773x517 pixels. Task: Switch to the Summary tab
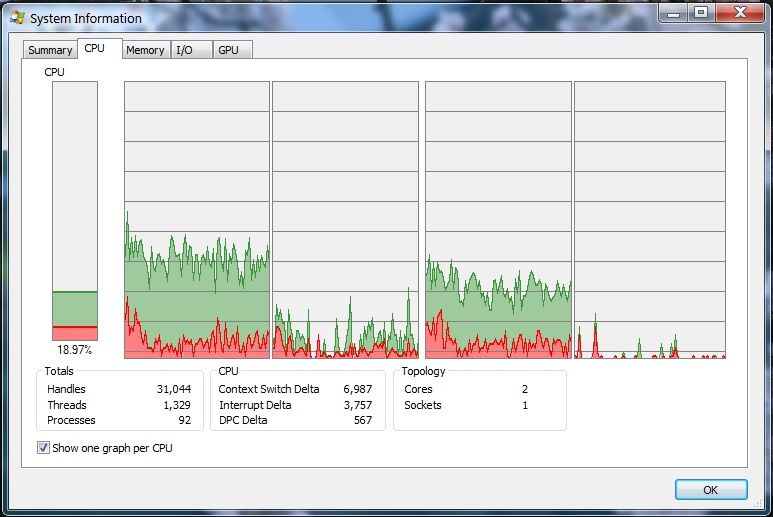point(50,50)
